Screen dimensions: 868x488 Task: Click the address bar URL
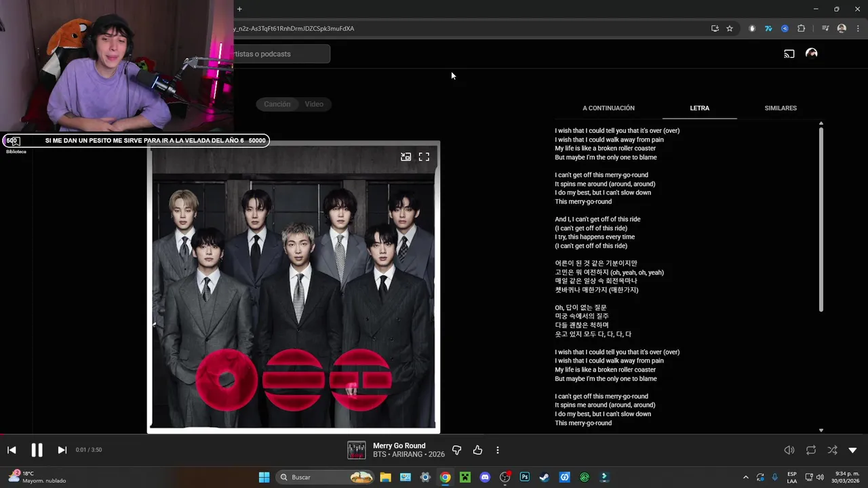(294, 28)
